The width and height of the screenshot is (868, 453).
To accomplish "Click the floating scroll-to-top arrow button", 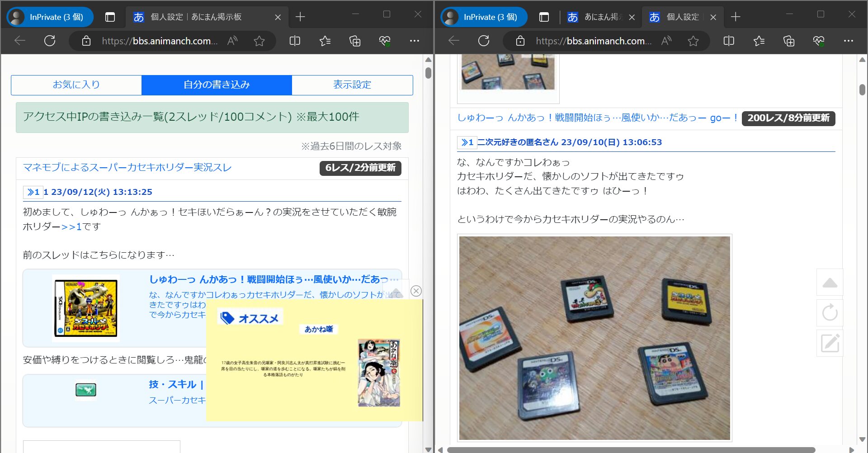I will point(830,283).
